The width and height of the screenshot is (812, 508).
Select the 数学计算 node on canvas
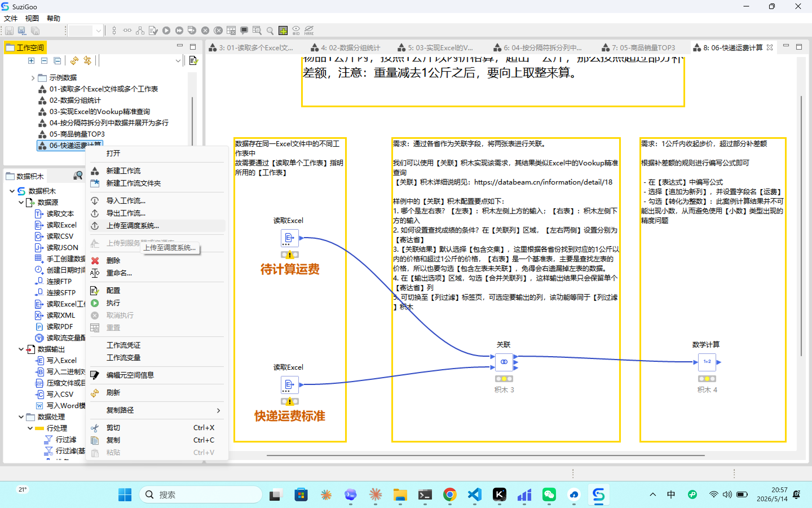tap(707, 362)
